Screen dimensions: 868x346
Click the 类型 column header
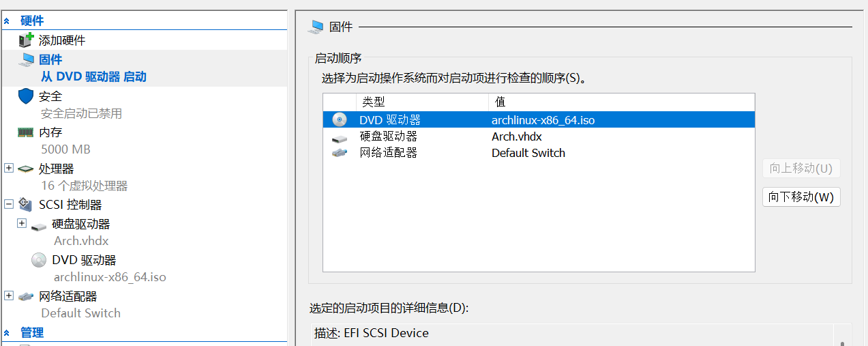pyautogui.click(x=373, y=102)
